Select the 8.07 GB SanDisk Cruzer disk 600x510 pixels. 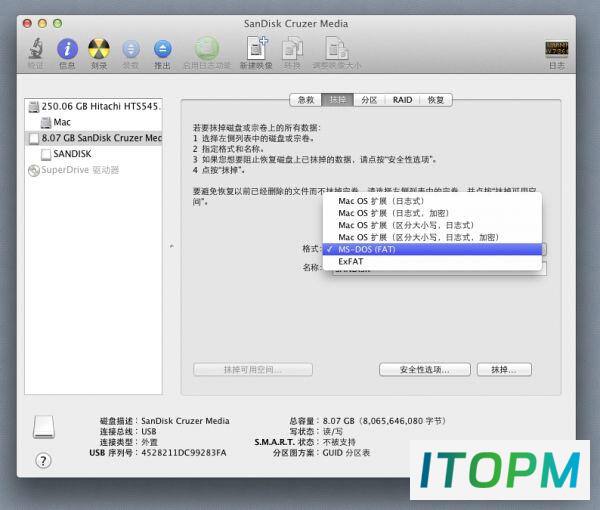pyautogui.click(x=94, y=138)
